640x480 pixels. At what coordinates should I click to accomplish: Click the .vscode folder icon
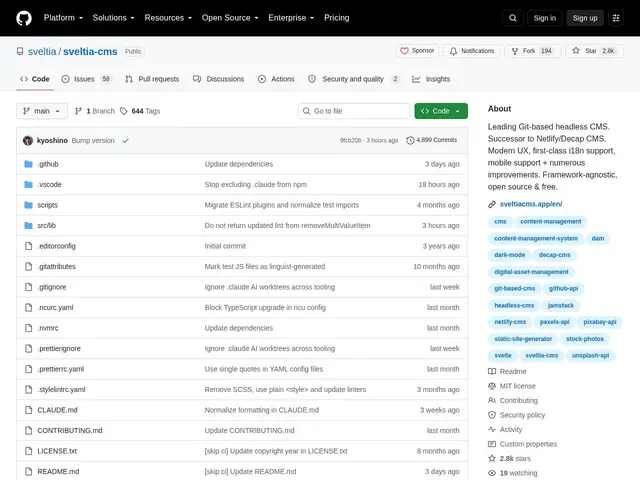click(28, 184)
